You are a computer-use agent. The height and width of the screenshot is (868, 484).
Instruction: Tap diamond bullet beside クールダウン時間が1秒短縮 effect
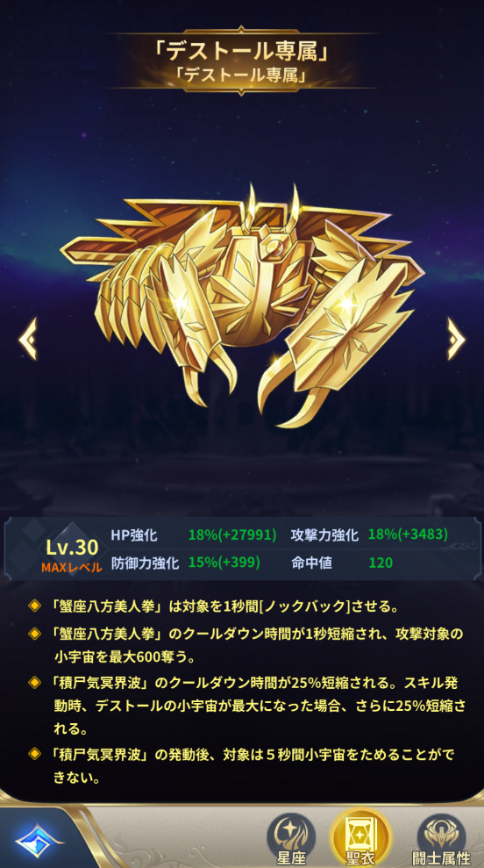[34, 632]
